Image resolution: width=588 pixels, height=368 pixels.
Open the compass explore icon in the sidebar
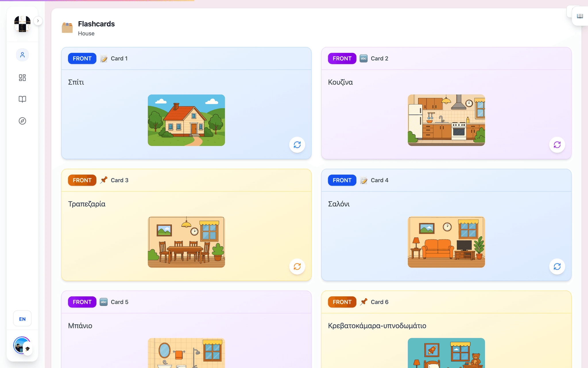click(22, 121)
